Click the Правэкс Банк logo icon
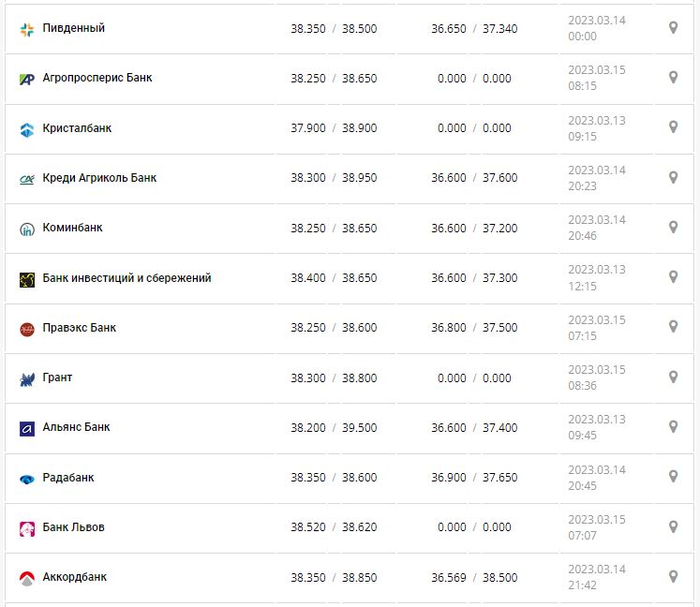 [x=27, y=328]
